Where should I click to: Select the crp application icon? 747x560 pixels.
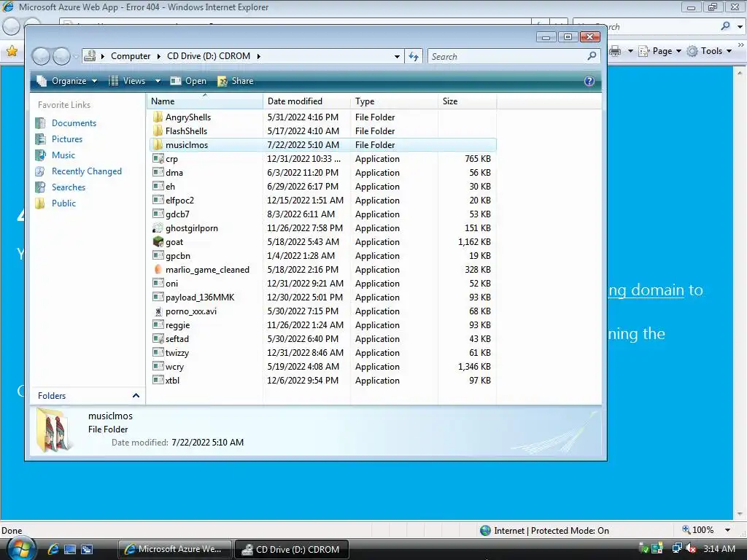158,158
